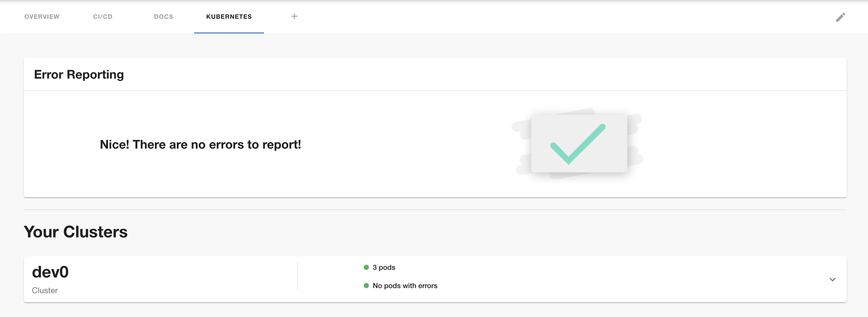Click the vertical divider in dev0 card
868x317 pixels.
[297, 276]
